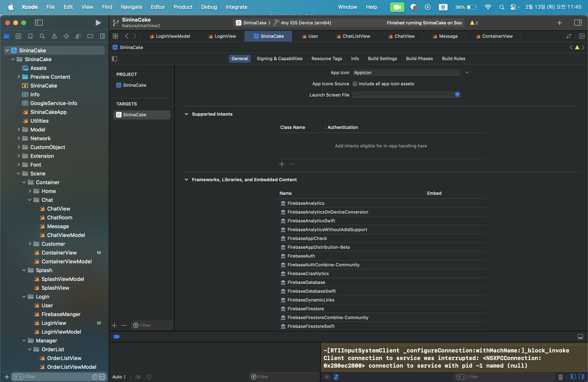Switch to the Build Settings tab
This screenshot has height=382, width=588.
(x=382, y=59)
